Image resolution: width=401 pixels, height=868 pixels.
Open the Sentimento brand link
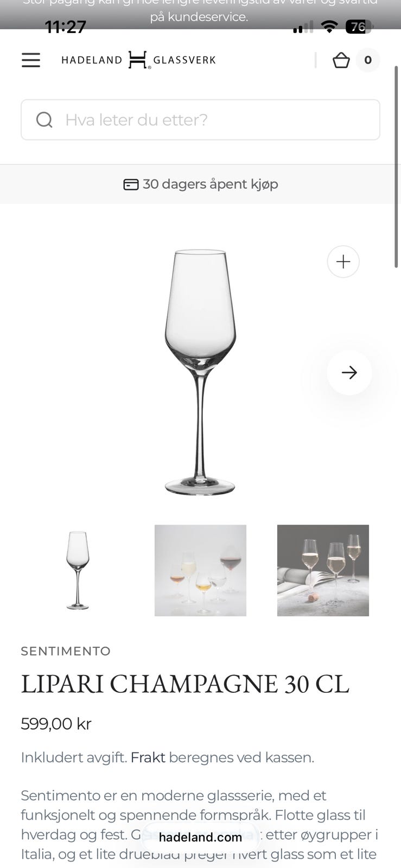click(x=66, y=651)
